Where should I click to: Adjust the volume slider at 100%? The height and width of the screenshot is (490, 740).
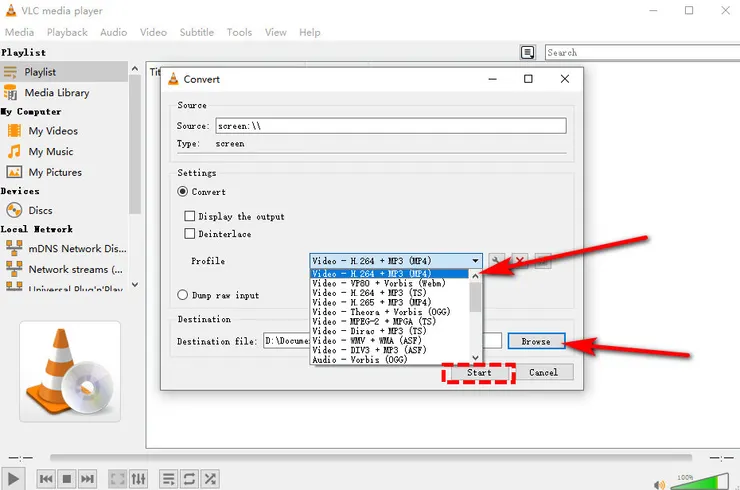tap(700, 482)
